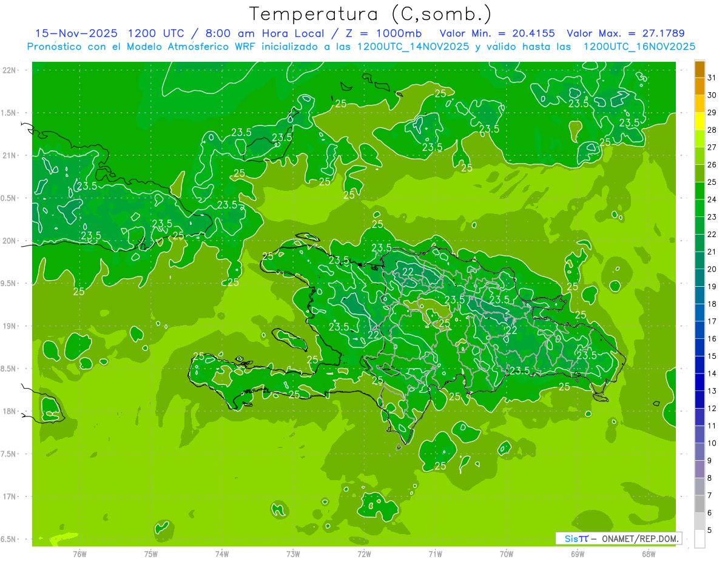The height and width of the screenshot is (562, 728).
Task: Pick the dark blue swatch between 13 and 14
Action: coord(699,383)
